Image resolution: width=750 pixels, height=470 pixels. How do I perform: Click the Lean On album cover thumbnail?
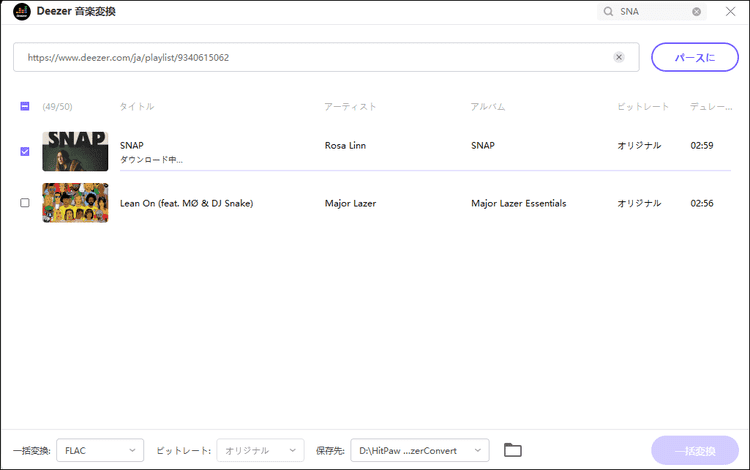click(75, 203)
